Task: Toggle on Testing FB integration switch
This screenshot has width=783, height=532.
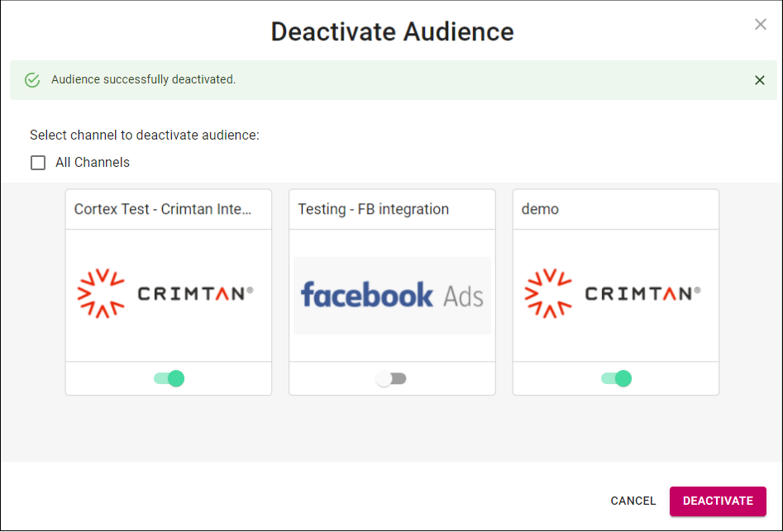Action: click(391, 379)
